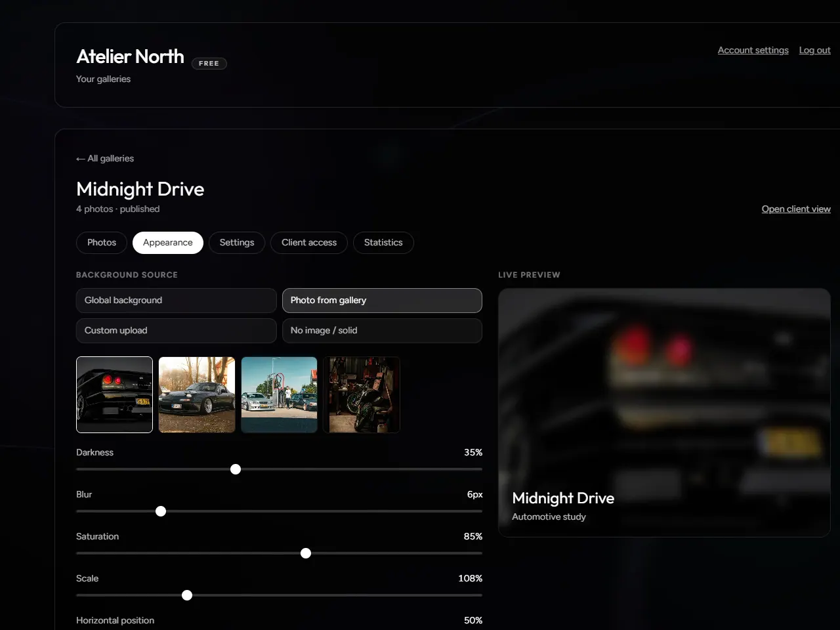
Task: Click the "Automotive study" preview caption
Action: (x=549, y=516)
